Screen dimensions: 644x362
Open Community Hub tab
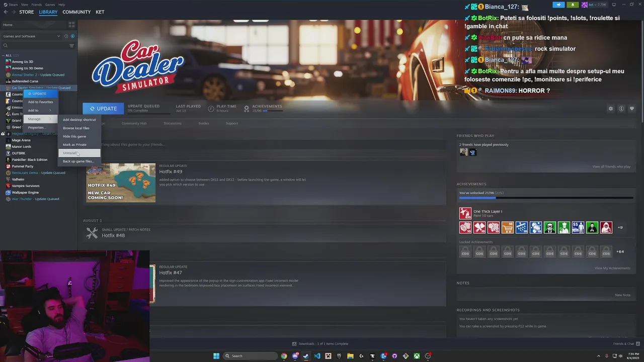coord(134,123)
